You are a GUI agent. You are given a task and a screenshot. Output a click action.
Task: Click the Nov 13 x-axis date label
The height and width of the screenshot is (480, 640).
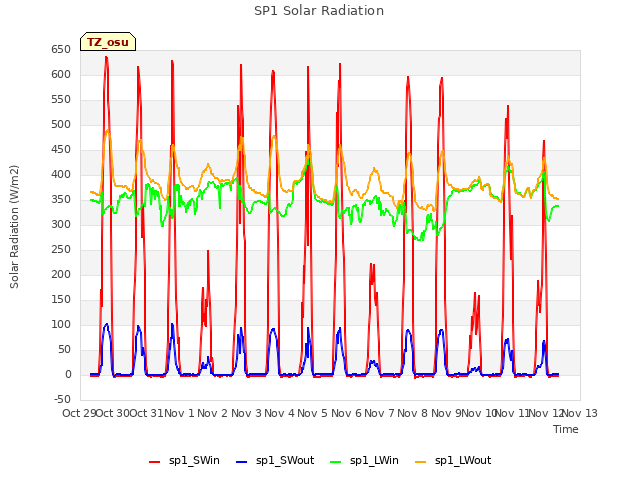pos(580,413)
